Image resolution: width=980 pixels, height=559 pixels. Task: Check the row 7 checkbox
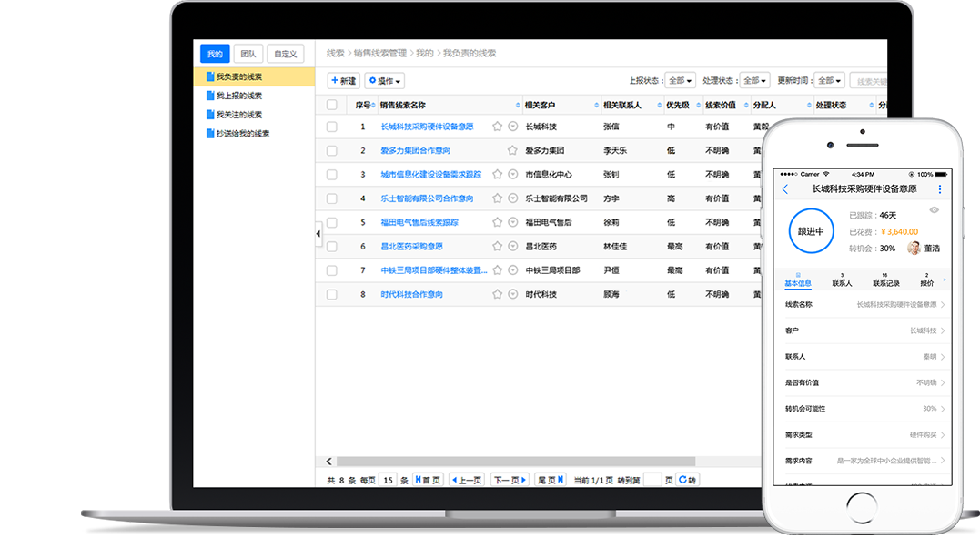click(x=332, y=270)
